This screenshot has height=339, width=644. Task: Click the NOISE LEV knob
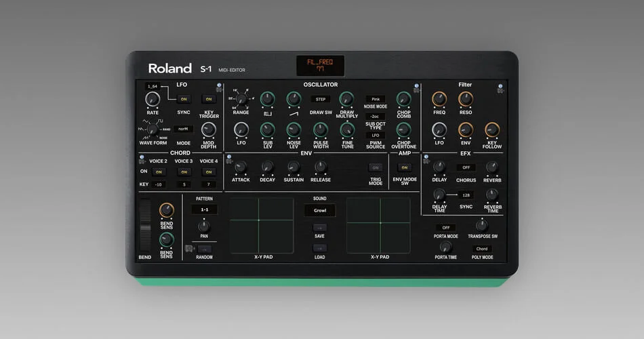click(294, 129)
